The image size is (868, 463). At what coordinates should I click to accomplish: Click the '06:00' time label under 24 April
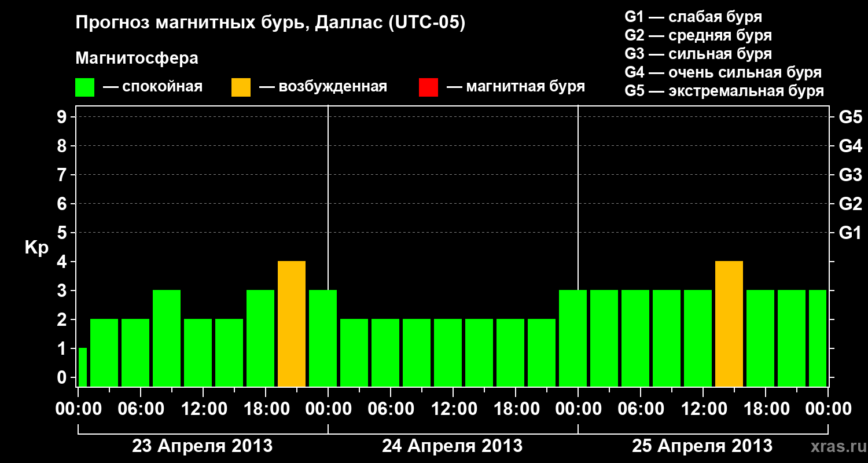391,409
